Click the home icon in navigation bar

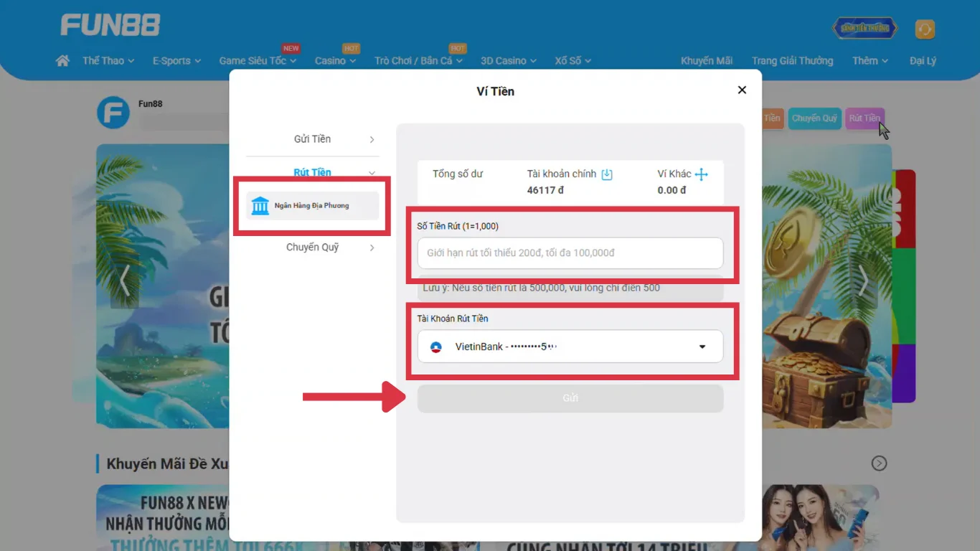coord(62,61)
